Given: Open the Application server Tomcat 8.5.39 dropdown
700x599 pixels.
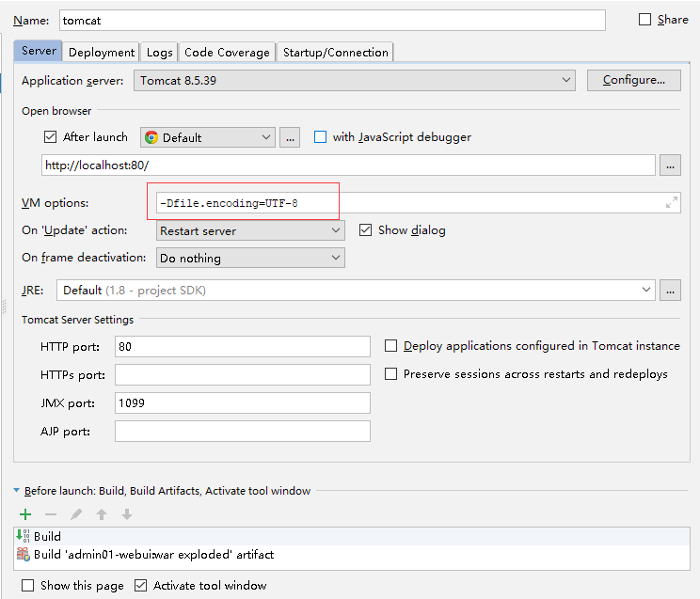Looking at the screenshot, I should pos(355,80).
